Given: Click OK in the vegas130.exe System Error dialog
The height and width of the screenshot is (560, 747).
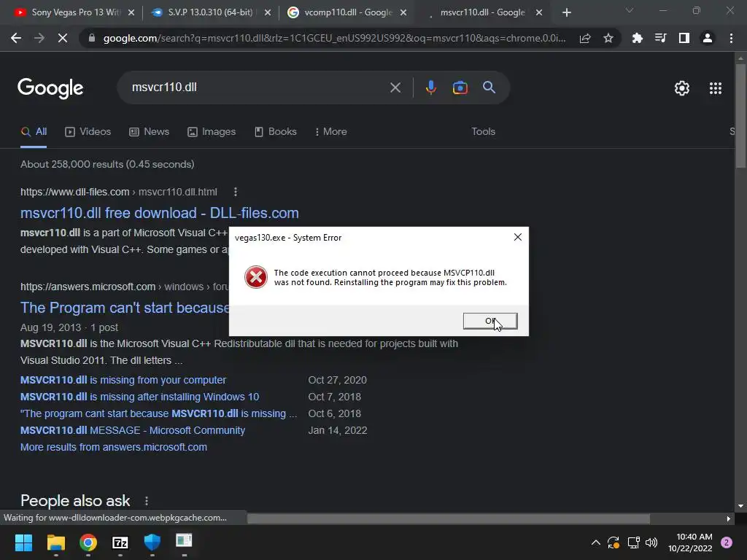Looking at the screenshot, I should [489, 321].
